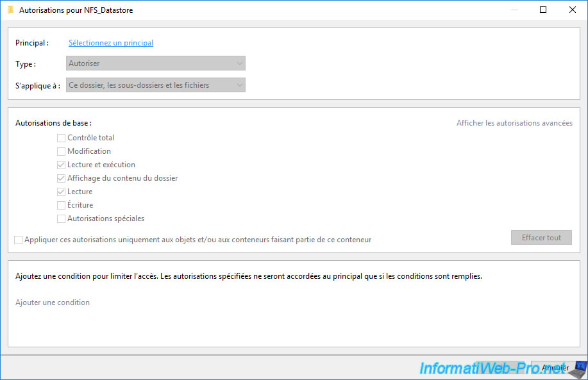Uncheck 'Lecture et exécution' permission
Image resolution: width=588 pixels, height=380 pixels.
pyautogui.click(x=62, y=165)
